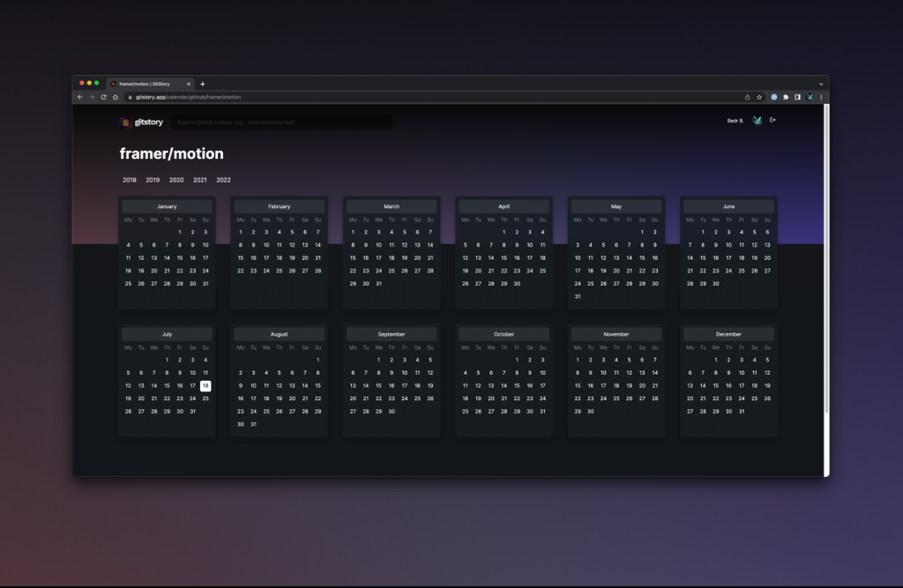Open the May month header
Viewport: 903px width, 588px height.
click(x=616, y=206)
